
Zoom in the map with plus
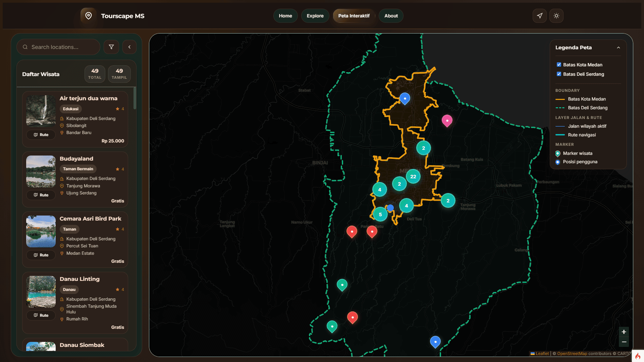point(624,332)
